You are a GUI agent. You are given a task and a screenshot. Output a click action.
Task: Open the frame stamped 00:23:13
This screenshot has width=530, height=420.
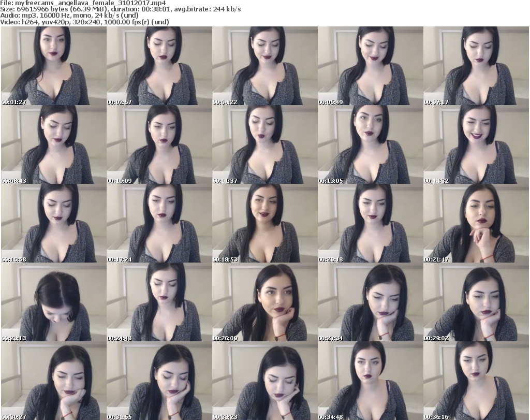(53, 302)
